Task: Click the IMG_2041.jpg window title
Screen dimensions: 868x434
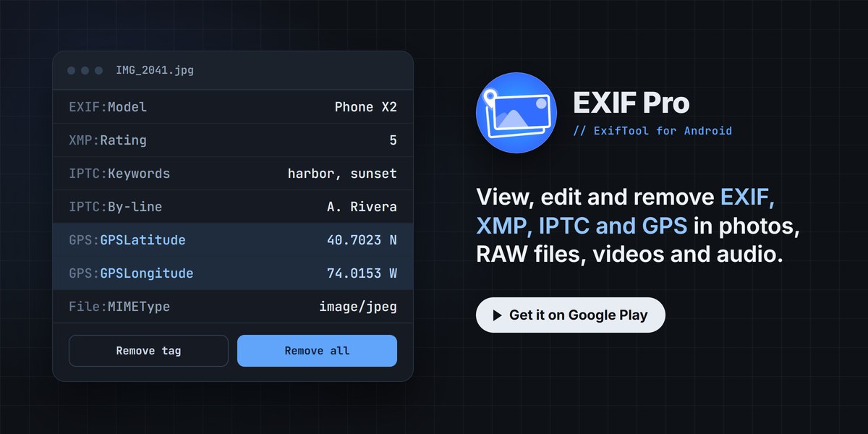Action: pos(155,70)
